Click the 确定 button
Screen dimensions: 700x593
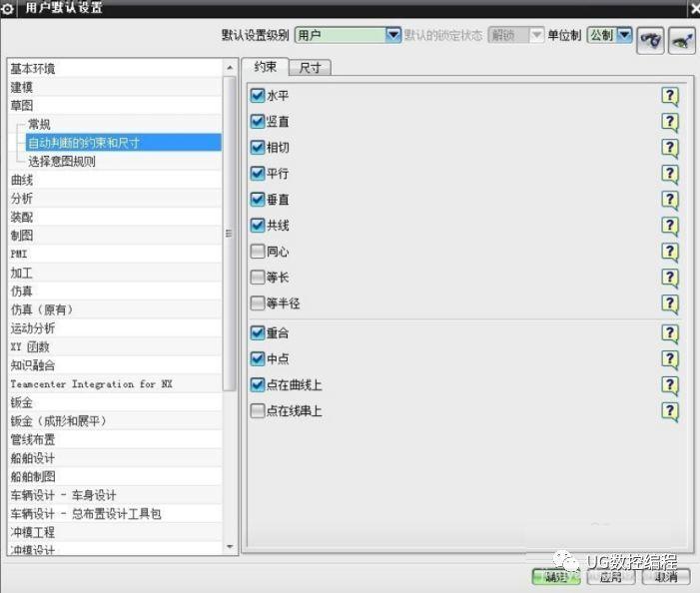556,577
